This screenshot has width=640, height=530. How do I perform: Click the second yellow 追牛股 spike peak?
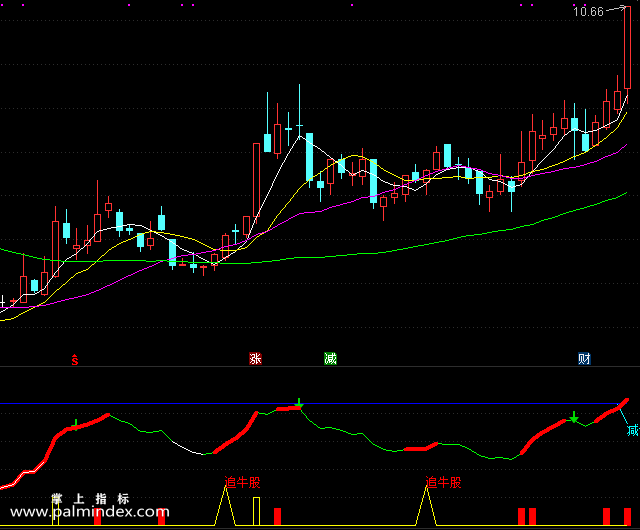point(426,487)
